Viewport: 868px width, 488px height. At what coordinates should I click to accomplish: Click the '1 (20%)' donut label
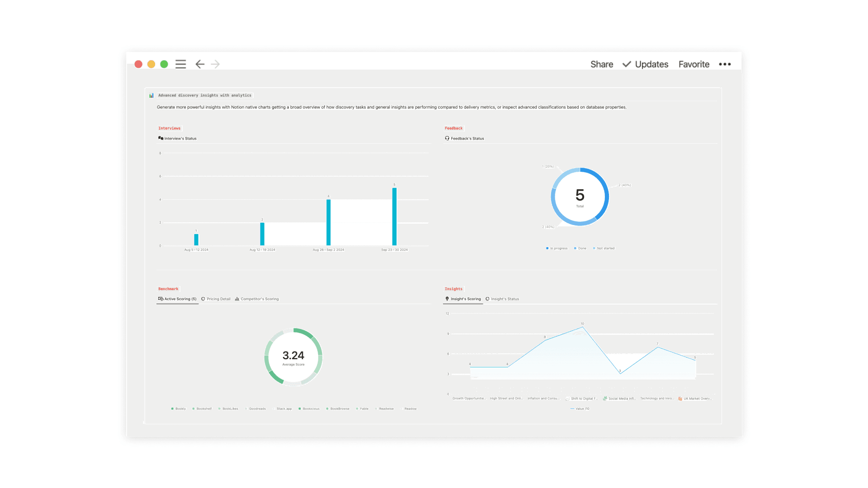coord(548,166)
